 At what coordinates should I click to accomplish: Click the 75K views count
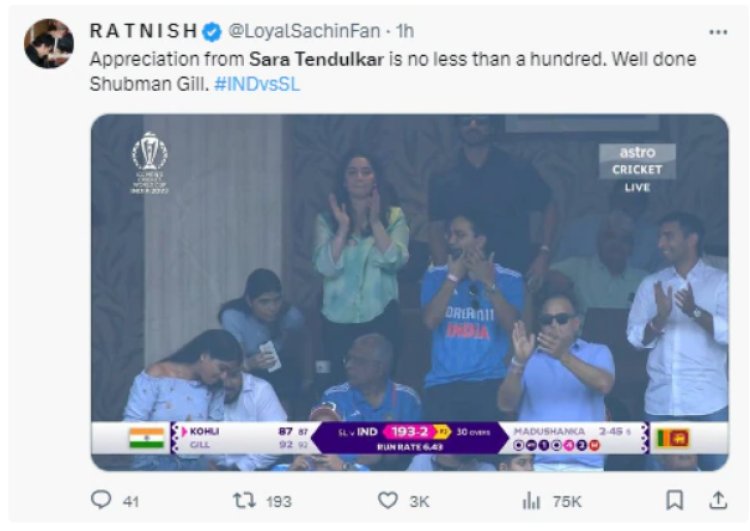click(567, 501)
